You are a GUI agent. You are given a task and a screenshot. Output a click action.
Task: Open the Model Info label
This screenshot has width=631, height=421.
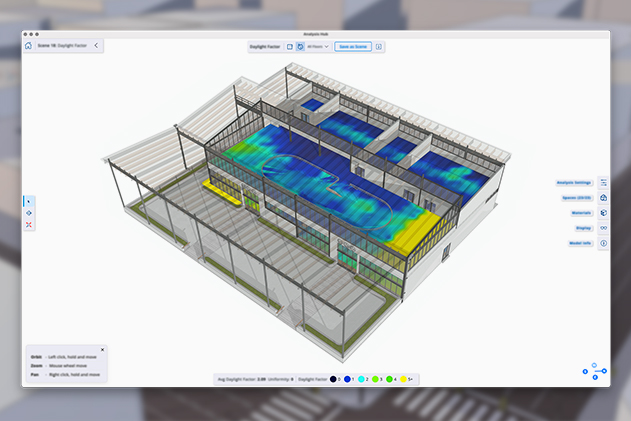click(x=580, y=243)
